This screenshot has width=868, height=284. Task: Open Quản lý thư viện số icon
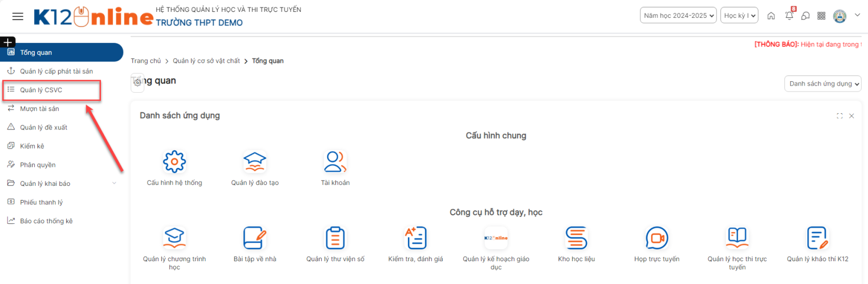(335, 238)
